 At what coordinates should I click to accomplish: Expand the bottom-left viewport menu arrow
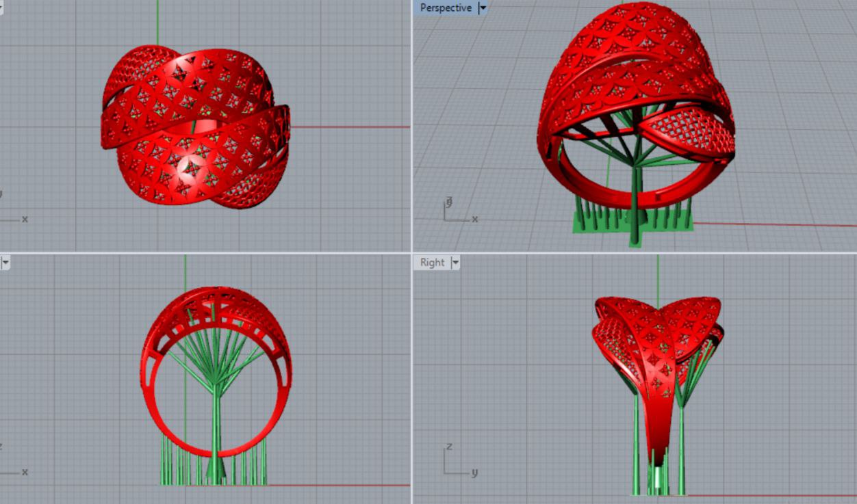click(x=5, y=263)
